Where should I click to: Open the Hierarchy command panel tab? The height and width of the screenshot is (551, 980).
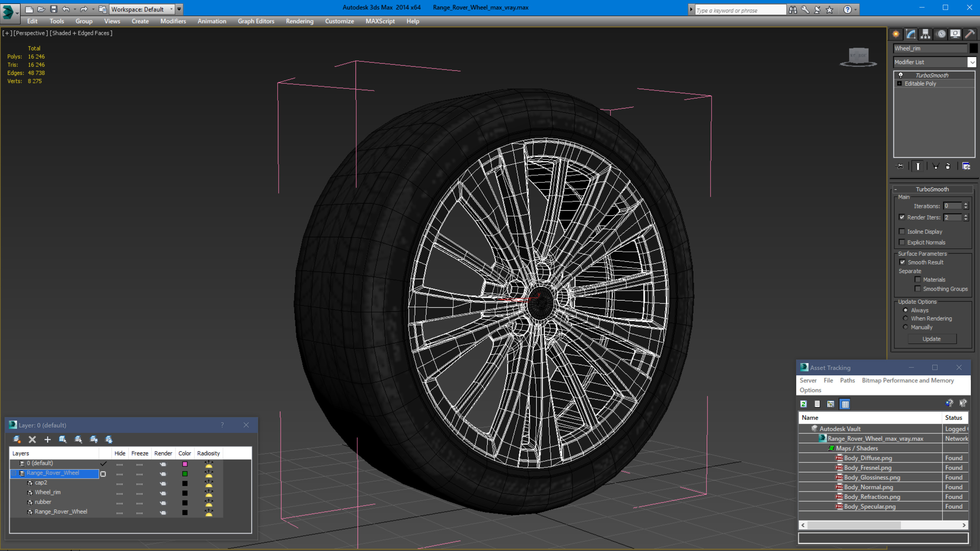[925, 34]
